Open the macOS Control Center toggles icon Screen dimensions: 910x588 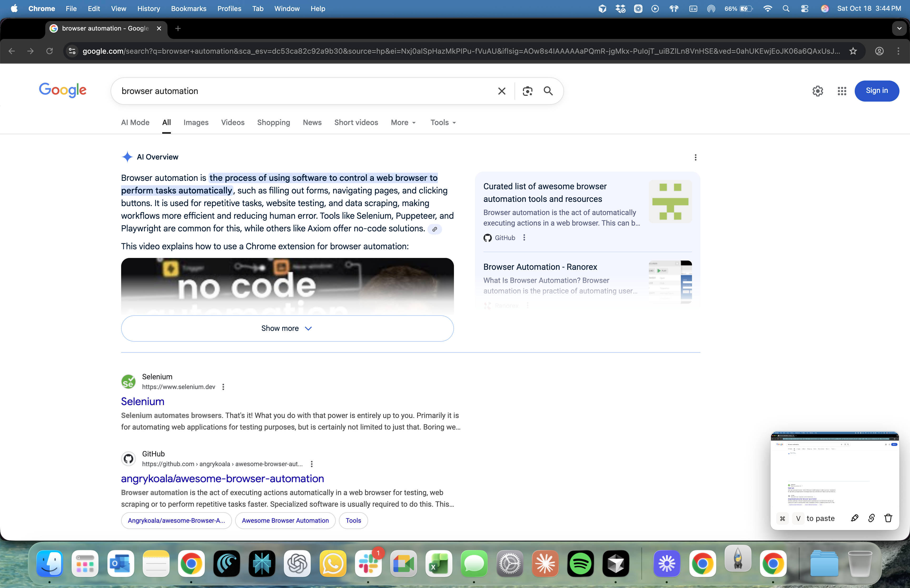click(804, 8)
